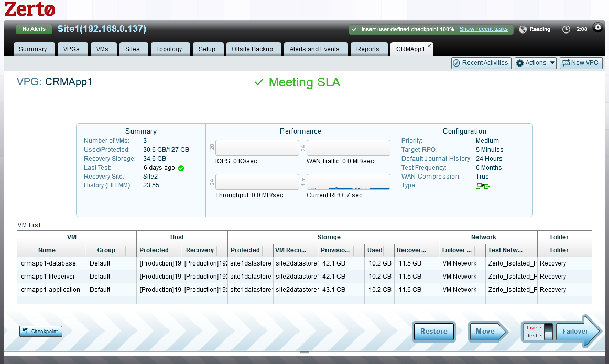Click the green Last Test checkmark icon
This screenshot has height=364, width=609.
pos(181,168)
